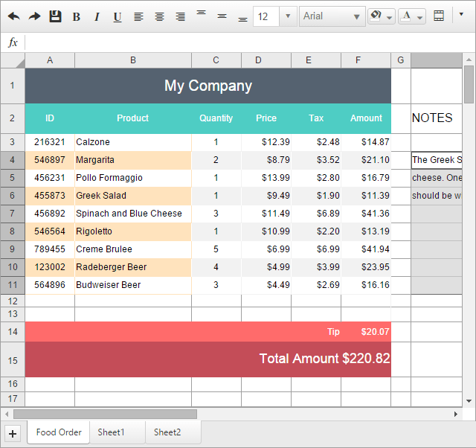Image resolution: width=476 pixels, height=448 pixels.
Task: Set vertical alignment to bottom
Action: point(242,19)
